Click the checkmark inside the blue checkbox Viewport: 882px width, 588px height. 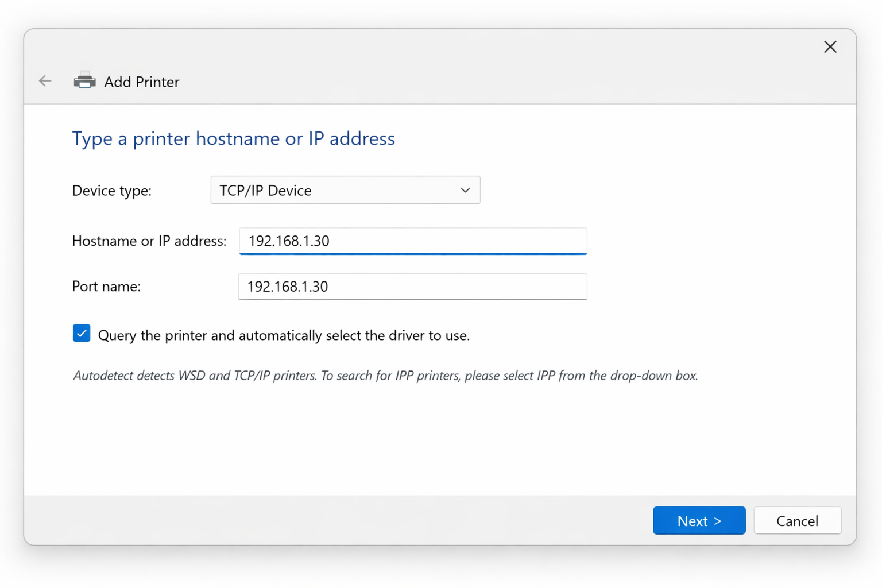[x=82, y=333]
